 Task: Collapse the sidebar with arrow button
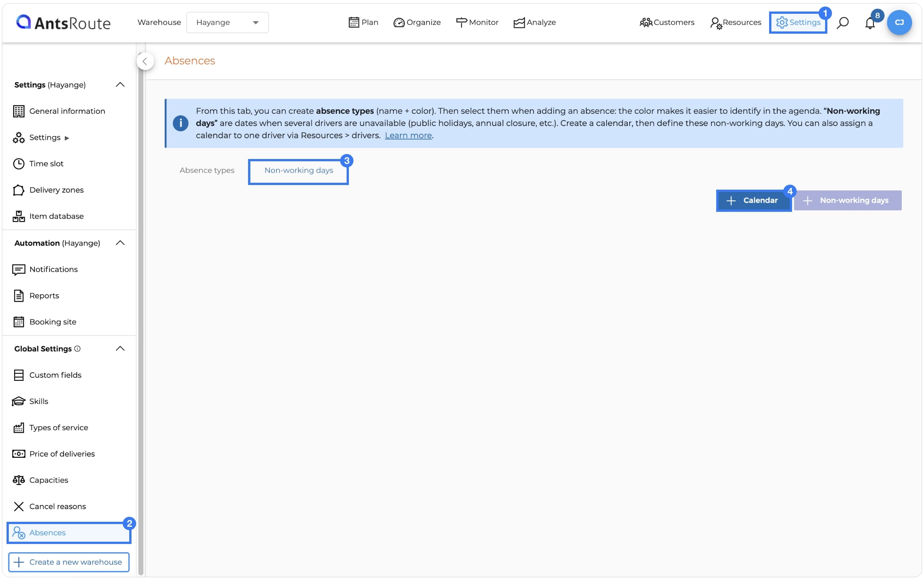(x=145, y=61)
